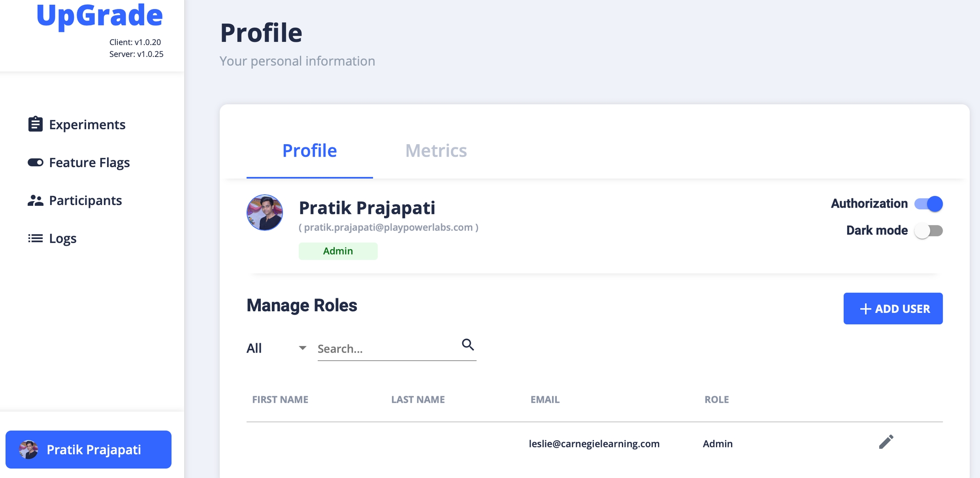Select the Profile tab
The width and height of the screenshot is (980, 478).
pos(309,151)
